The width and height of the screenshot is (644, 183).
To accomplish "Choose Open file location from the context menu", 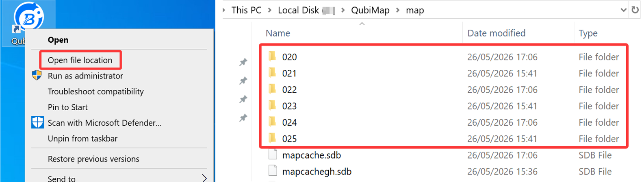I will click(80, 60).
